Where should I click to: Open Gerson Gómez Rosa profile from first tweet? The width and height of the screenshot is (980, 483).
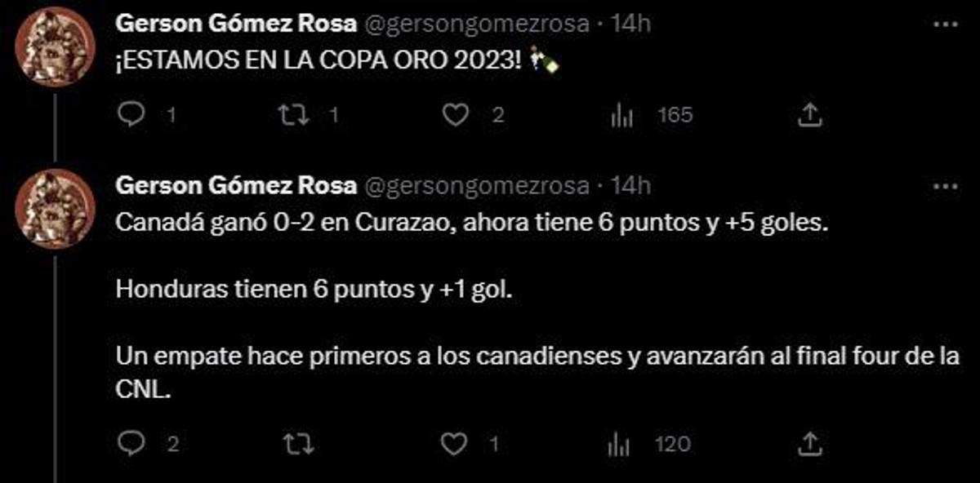236,25
